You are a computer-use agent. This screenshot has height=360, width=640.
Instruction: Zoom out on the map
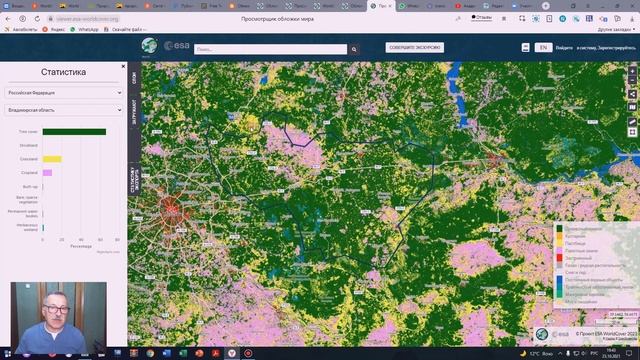pos(632,80)
